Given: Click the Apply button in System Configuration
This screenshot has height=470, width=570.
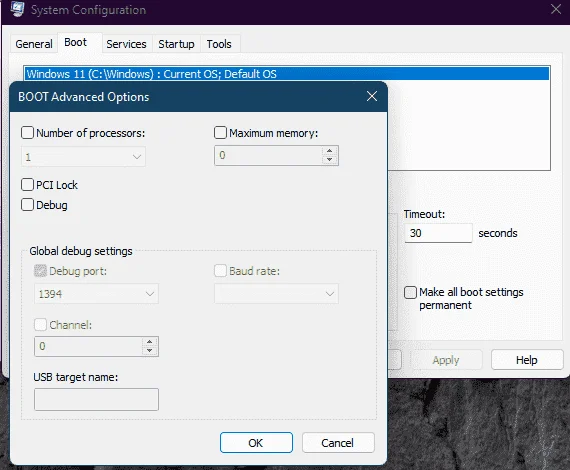Looking at the screenshot, I should point(446,360).
